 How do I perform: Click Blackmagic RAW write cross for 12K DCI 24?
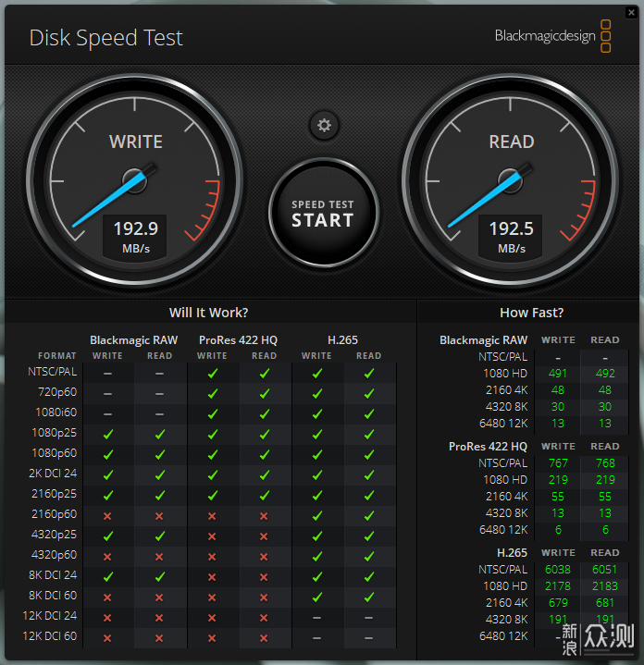tap(107, 618)
